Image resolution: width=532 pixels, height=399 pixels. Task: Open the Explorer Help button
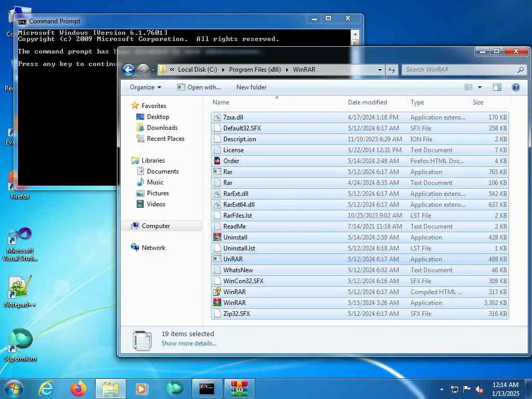pos(516,87)
